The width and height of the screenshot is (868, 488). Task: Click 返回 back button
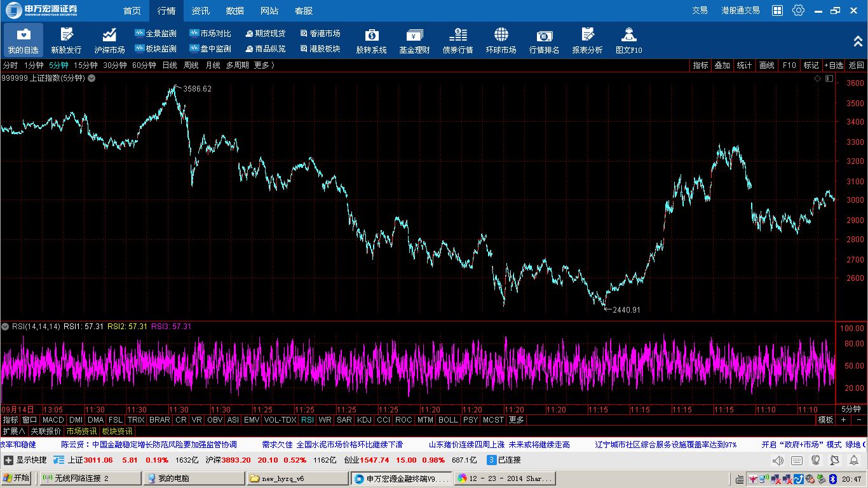(857, 65)
